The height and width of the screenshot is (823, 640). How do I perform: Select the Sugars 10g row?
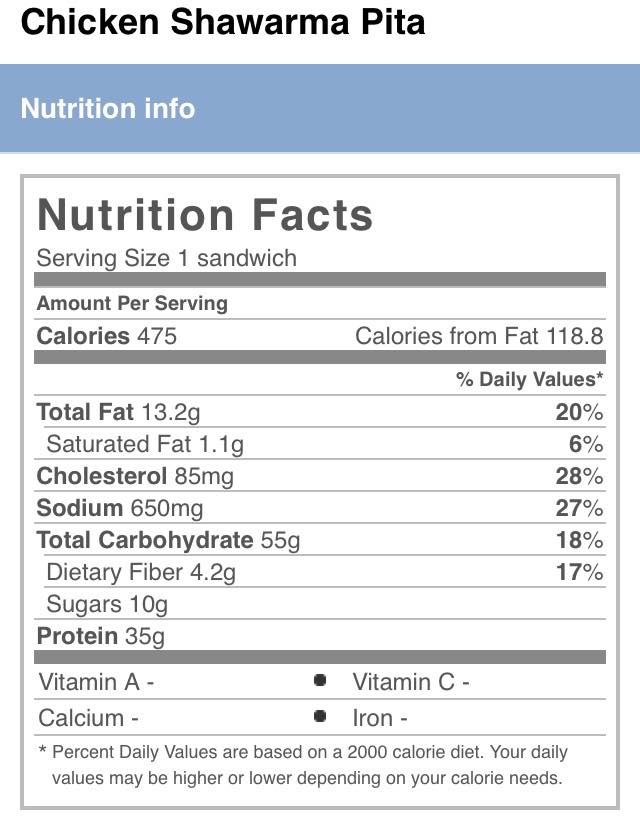click(320, 604)
